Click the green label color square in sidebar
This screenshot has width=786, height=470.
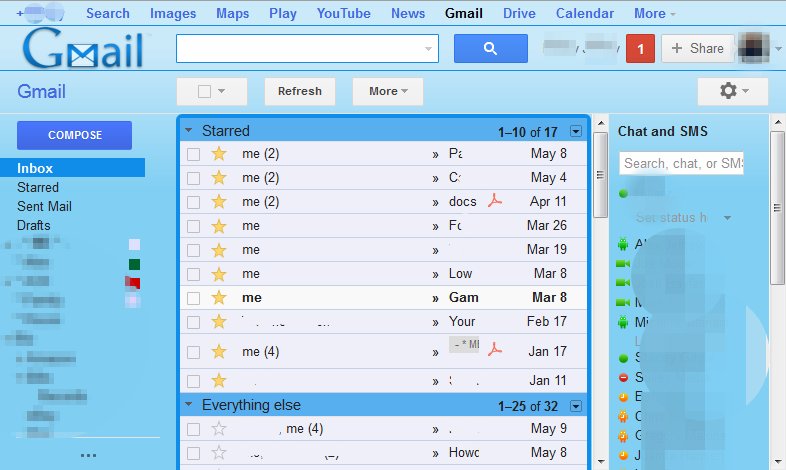[134, 264]
